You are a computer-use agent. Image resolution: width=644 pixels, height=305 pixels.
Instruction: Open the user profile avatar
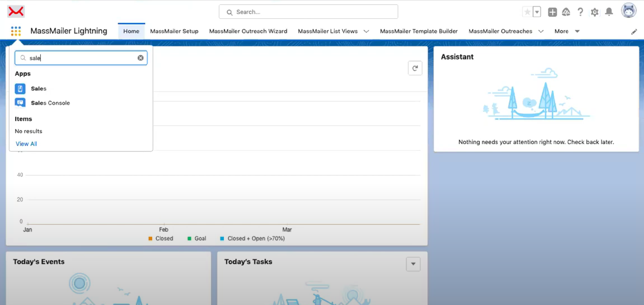click(629, 11)
